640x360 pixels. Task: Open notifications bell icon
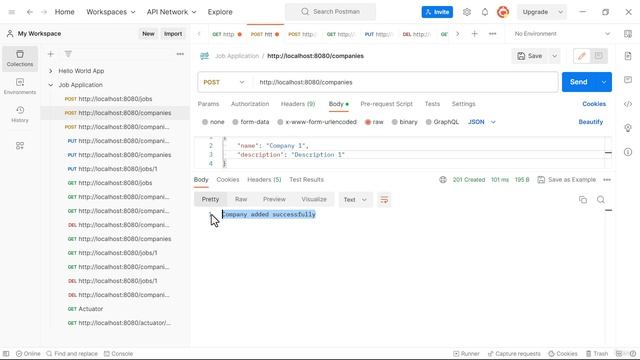pos(484,12)
